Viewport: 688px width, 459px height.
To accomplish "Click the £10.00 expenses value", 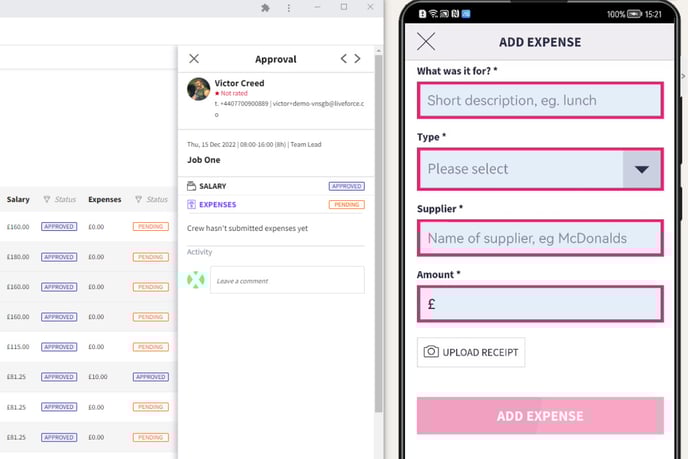I will 97,377.
